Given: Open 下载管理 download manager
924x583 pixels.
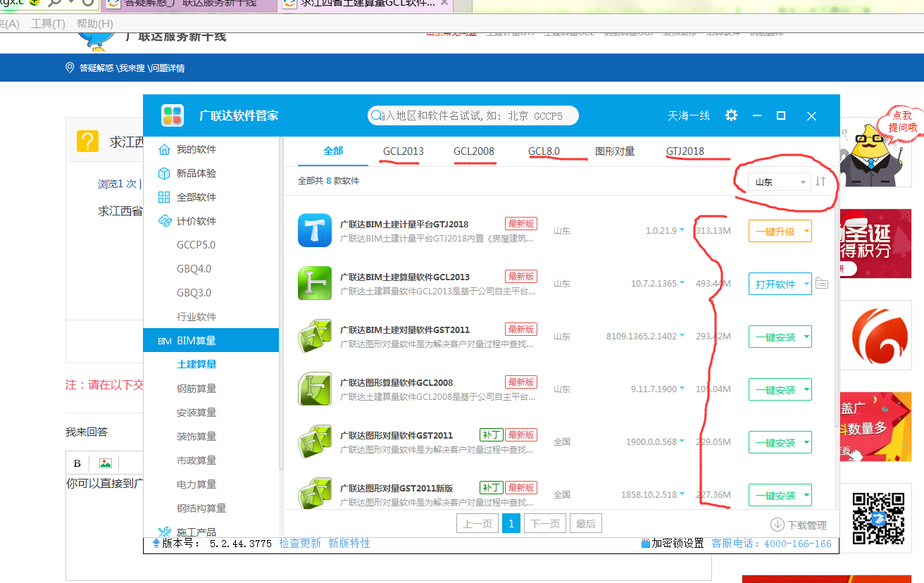Looking at the screenshot, I should coord(799,525).
